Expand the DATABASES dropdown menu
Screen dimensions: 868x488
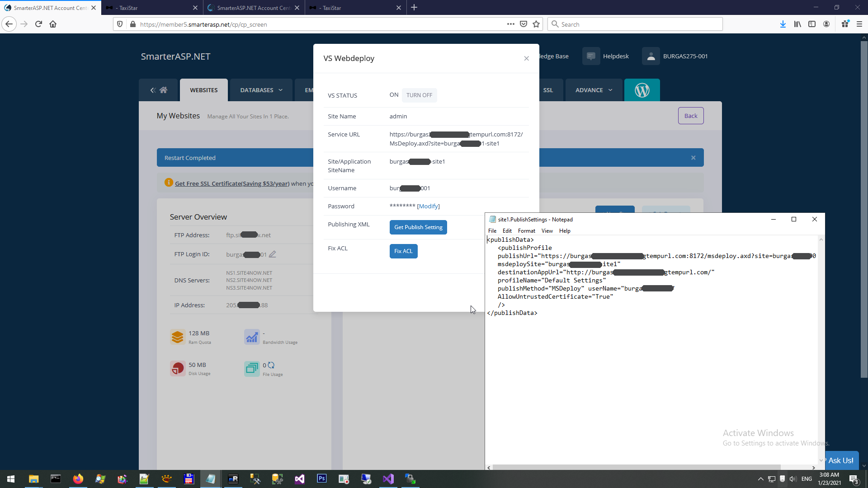pyautogui.click(x=261, y=90)
